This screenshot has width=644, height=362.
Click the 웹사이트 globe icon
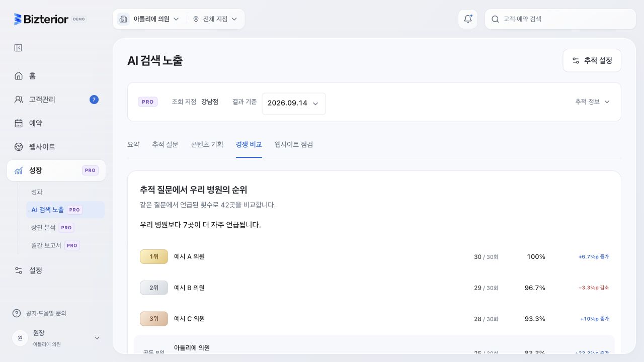coord(19,147)
